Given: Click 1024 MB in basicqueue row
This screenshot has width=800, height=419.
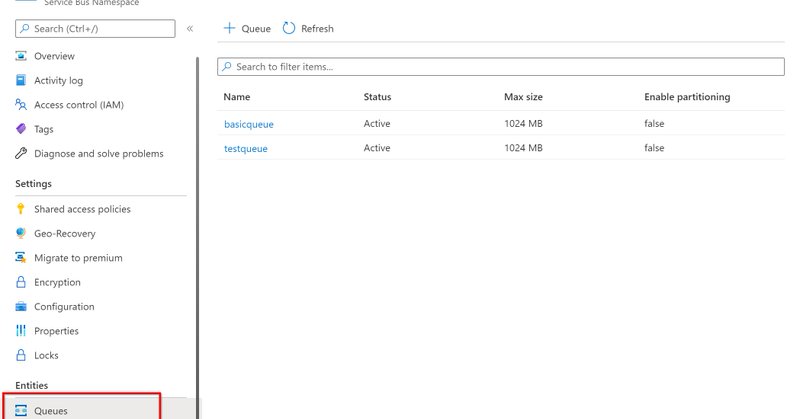Looking at the screenshot, I should pyautogui.click(x=523, y=124).
